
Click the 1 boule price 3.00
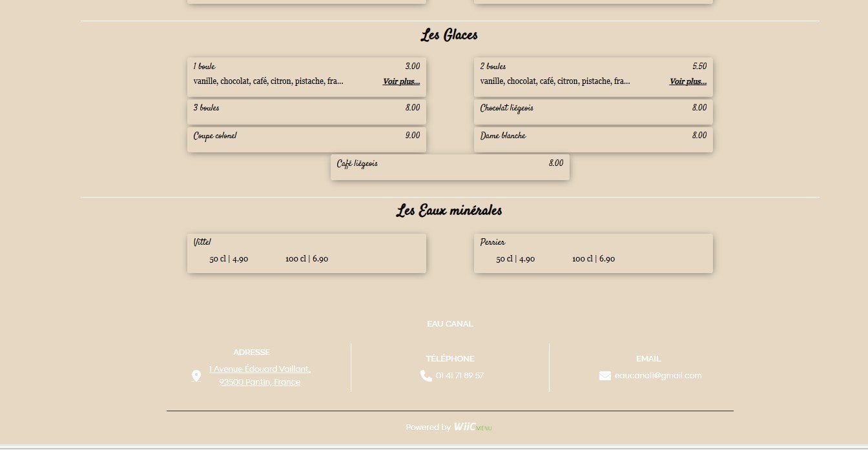tap(413, 66)
